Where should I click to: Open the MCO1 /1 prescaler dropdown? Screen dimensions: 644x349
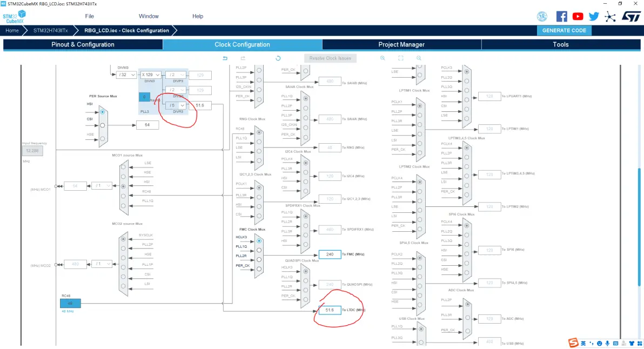(102, 186)
